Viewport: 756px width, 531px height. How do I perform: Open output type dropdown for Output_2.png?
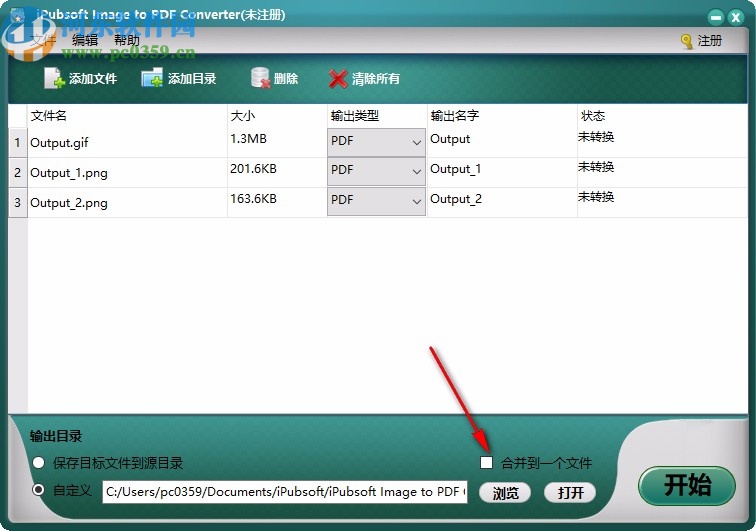[376, 201]
